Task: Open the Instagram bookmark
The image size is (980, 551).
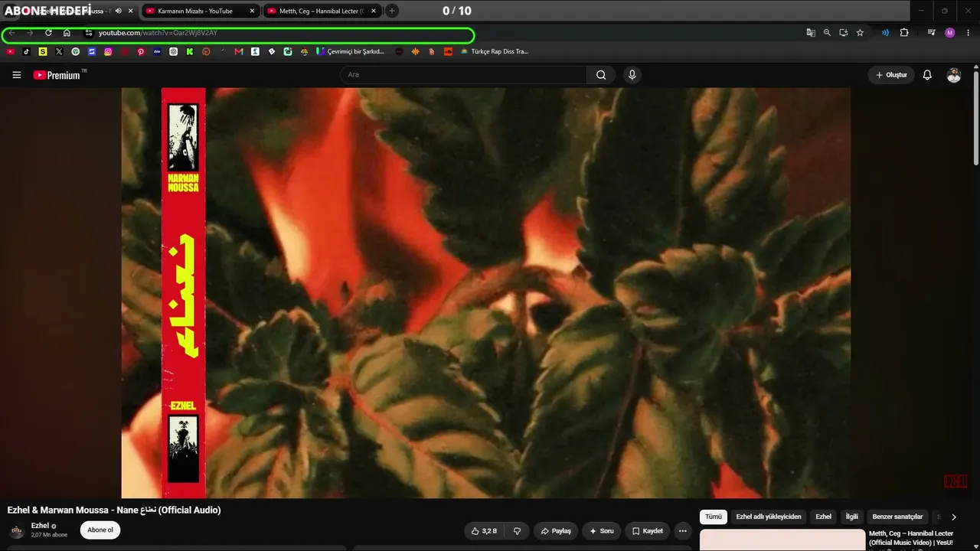Action: pyautogui.click(x=108, y=52)
